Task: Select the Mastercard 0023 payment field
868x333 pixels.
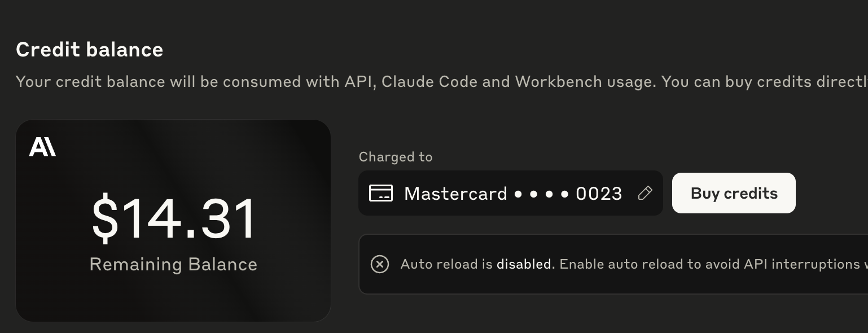Action: click(510, 193)
